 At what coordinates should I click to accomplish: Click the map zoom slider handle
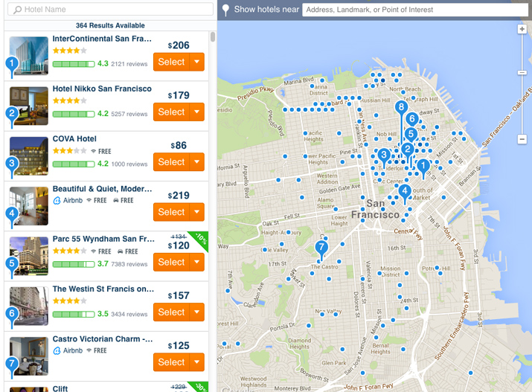[522, 73]
